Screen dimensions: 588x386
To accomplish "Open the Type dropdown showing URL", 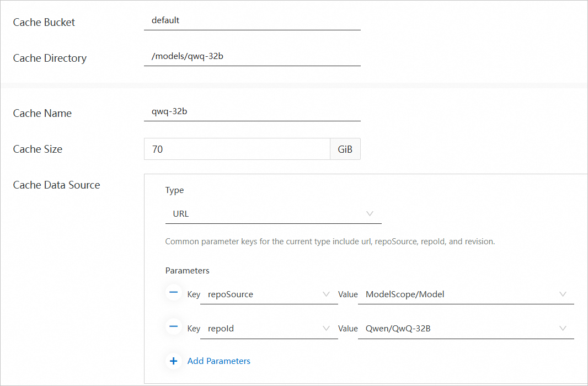I will coord(273,214).
